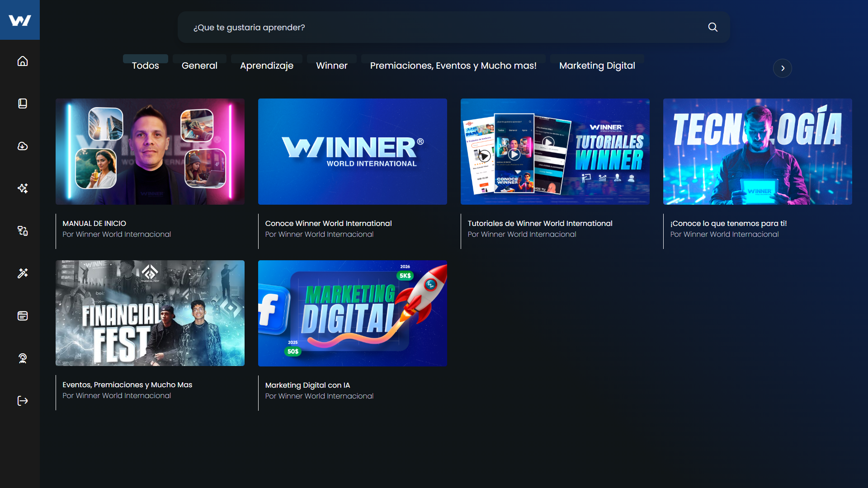Click the magic wand sidebar icon
The image size is (868, 488).
[23, 273]
